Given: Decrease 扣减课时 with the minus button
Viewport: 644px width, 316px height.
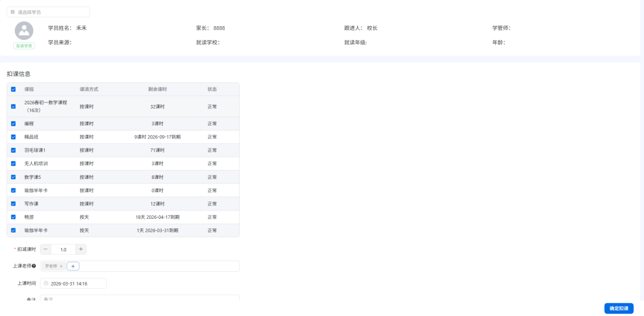Looking at the screenshot, I should (x=45, y=249).
